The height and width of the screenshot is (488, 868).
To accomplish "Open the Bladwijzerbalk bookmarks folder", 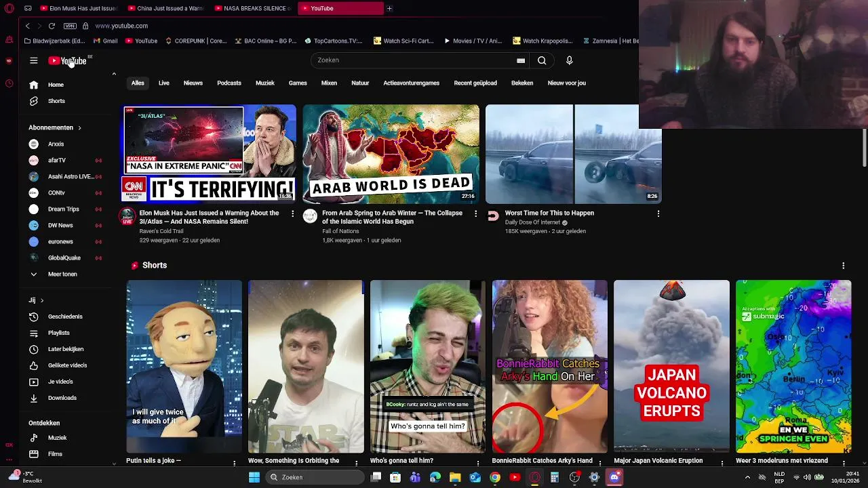I will click(x=54, y=41).
